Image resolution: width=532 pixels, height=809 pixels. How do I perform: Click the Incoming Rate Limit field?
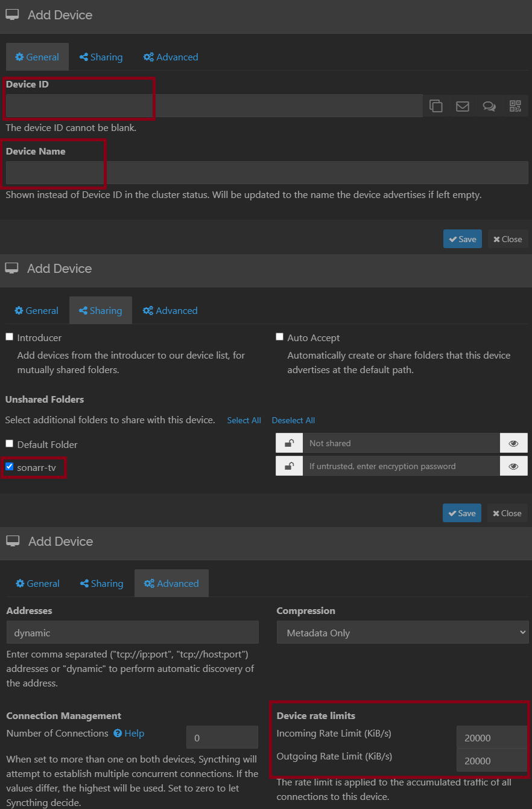[492, 738]
